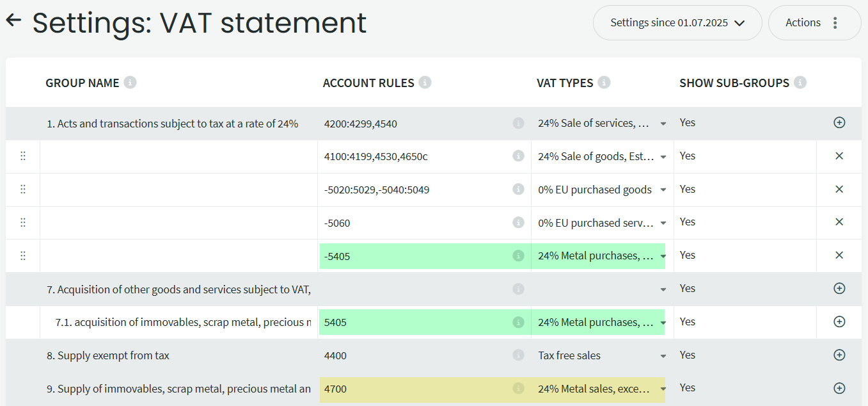
Task: Remove the -5060 account rule row
Action: pos(839,222)
